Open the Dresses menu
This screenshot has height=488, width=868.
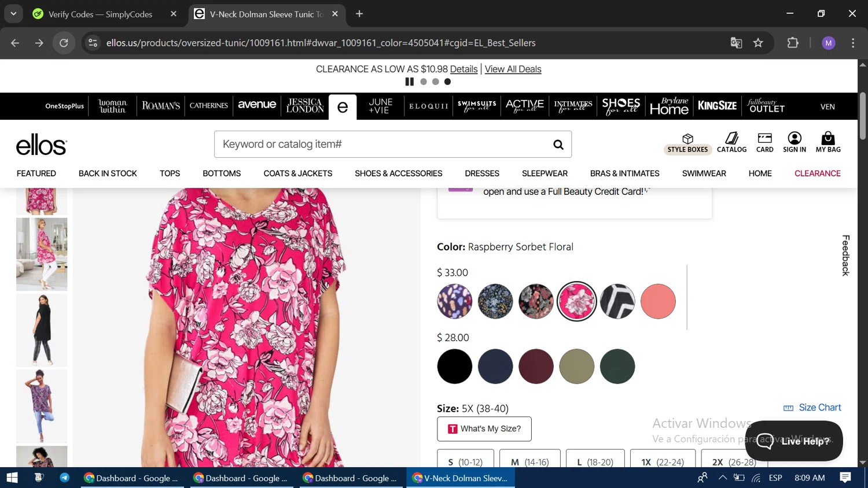(x=482, y=173)
